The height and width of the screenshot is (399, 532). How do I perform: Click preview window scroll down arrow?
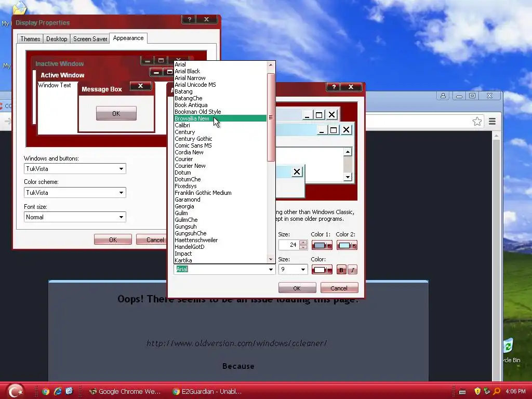(348, 177)
